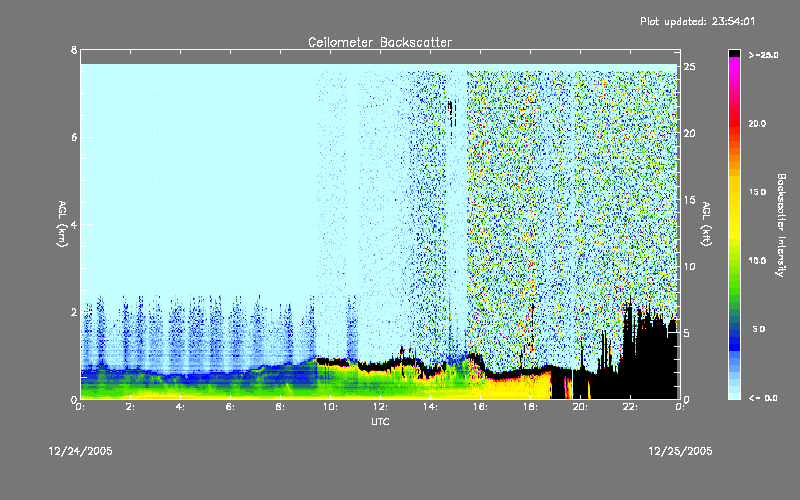Select the 12: hour label on the UTC axis
This screenshot has height=500, width=800.
click(380, 407)
